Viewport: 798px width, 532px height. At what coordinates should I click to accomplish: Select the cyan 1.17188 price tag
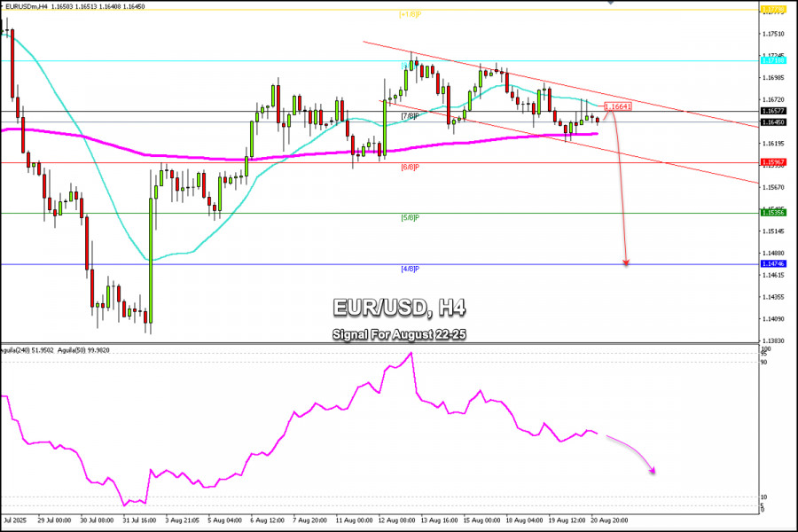pos(773,60)
